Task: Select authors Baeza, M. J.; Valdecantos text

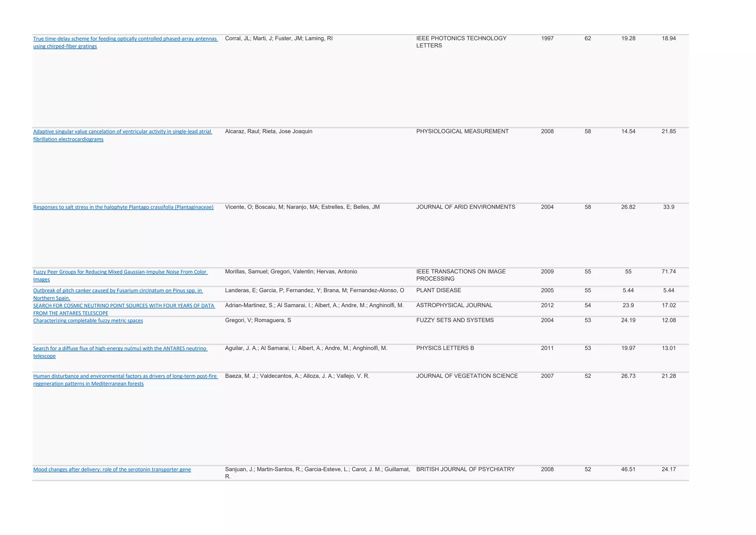Action: coord(297,376)
